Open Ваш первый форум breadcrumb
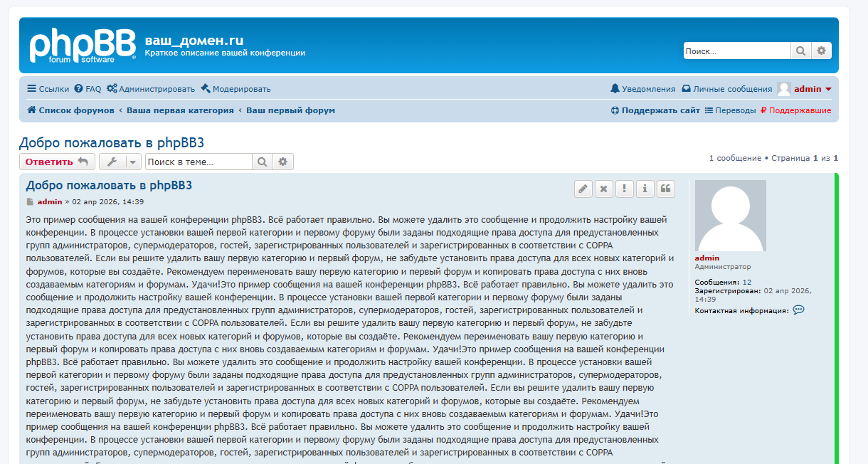 [x=290, y=110]
